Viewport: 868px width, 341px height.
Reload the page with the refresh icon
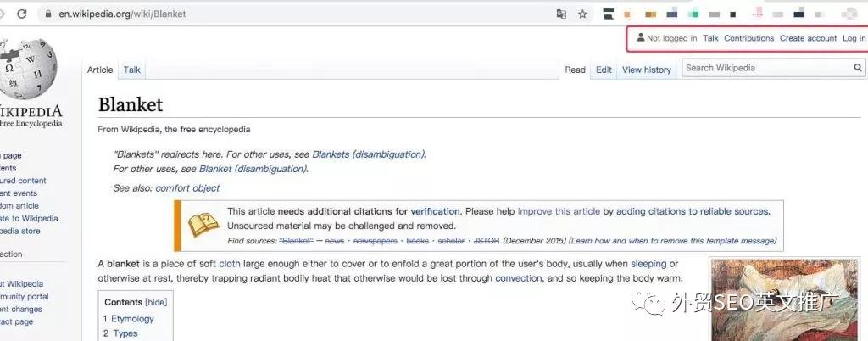(21, 14)
